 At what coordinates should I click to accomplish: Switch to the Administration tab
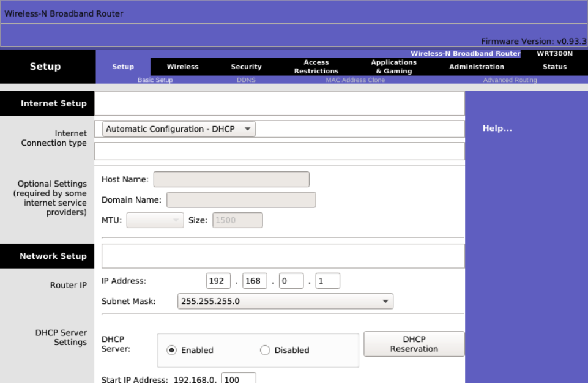point(477,67)
